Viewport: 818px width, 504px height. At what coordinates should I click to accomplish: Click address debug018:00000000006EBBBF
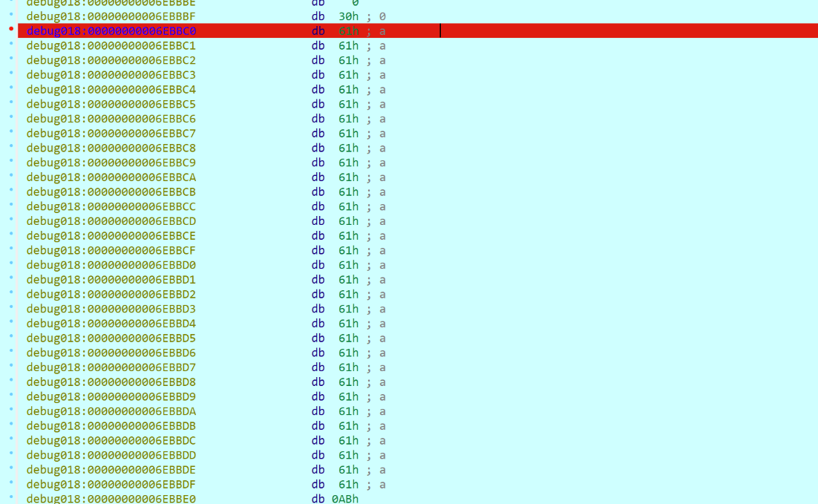click(x=111, y=16)
